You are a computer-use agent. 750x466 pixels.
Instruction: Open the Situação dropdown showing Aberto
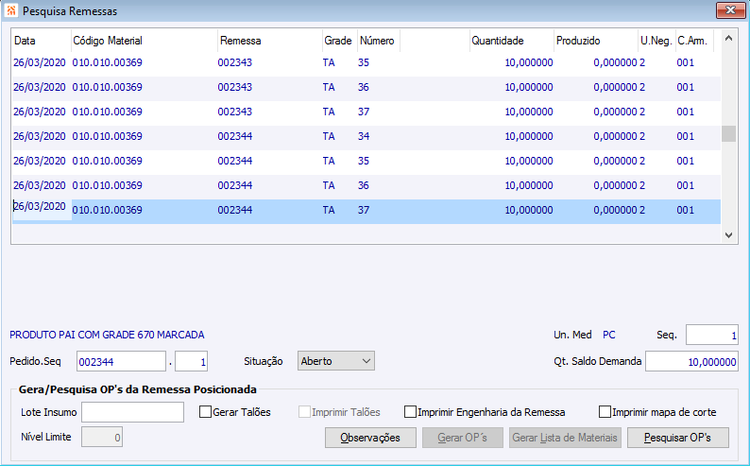pyautogui.click(x=336, y=361)
